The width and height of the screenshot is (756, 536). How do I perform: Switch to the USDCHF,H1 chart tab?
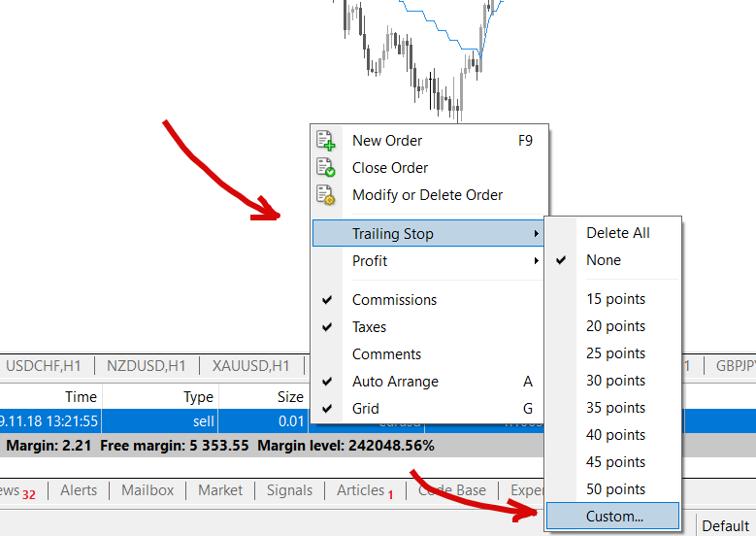point(44,366)
